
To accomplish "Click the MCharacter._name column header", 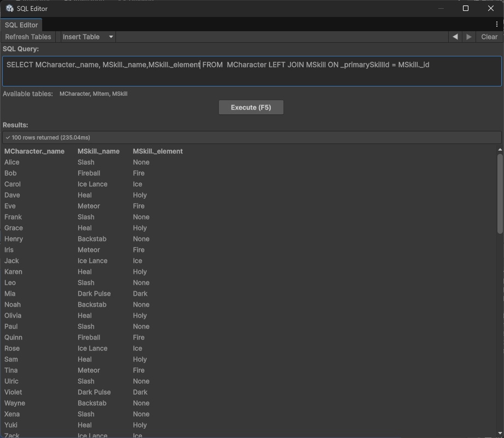I will coord(34,151).
